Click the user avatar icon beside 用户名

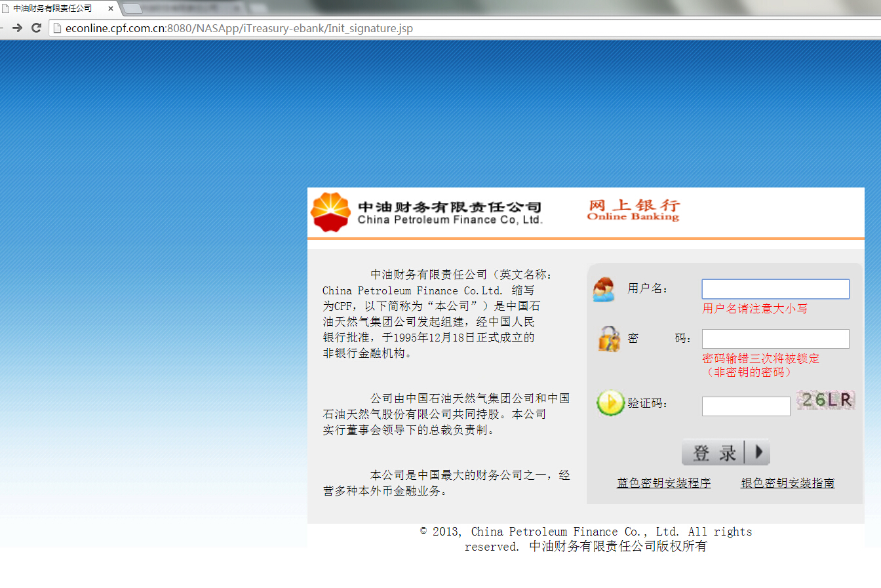click(604, 289)
